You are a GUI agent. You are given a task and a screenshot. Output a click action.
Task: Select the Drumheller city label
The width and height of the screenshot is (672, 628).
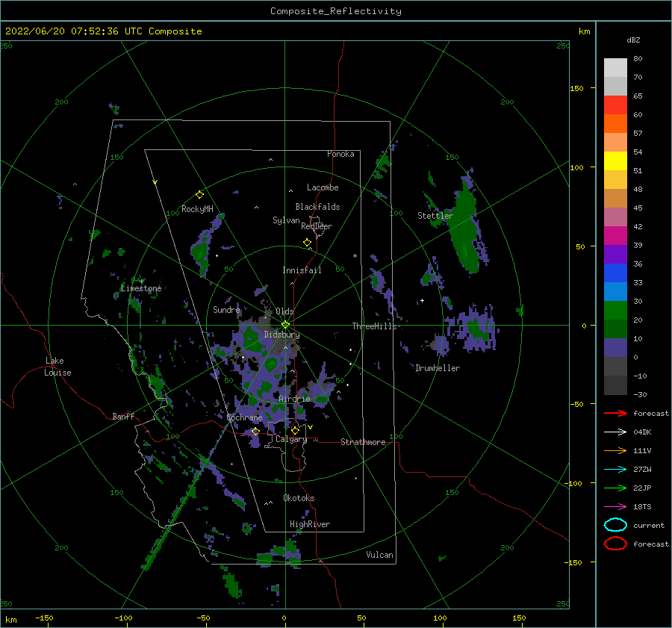pyautogui.click(x=438, y=368)
